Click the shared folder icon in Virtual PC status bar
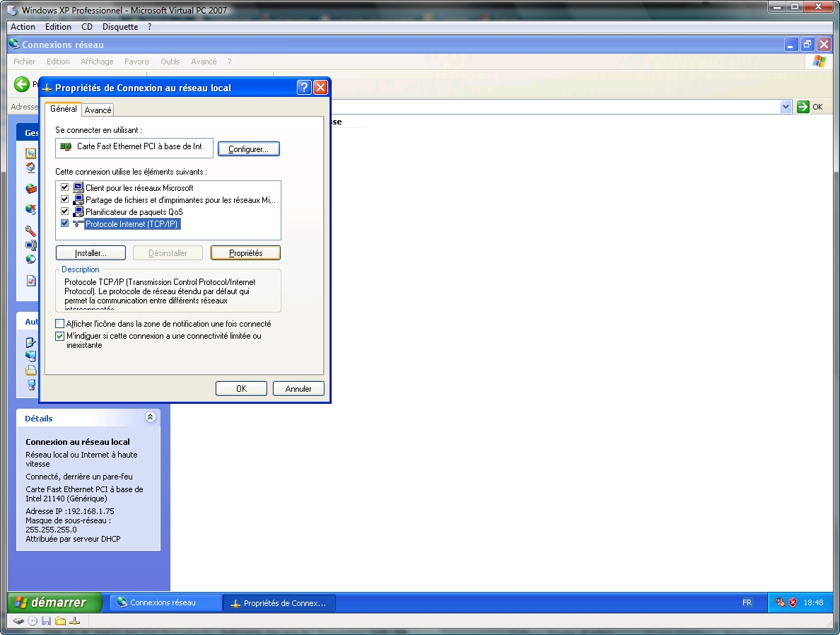The height and width of the screenshot is (635, 840). [61, 621]
